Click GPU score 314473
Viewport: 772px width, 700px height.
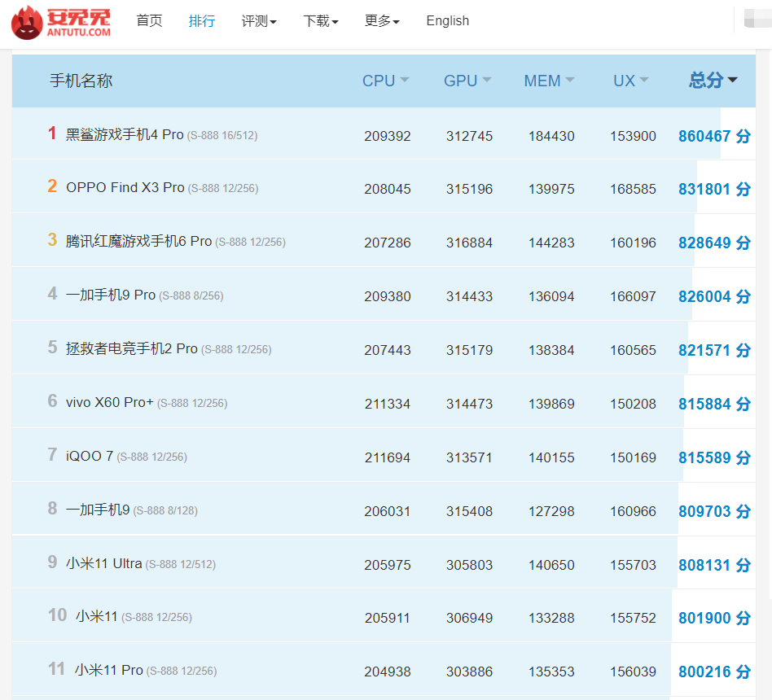[469, 404]
